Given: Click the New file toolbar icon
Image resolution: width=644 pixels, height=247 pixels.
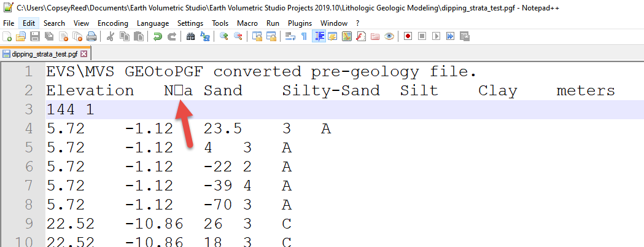Looking at the screenshot, I should click(x=7, y=37).
